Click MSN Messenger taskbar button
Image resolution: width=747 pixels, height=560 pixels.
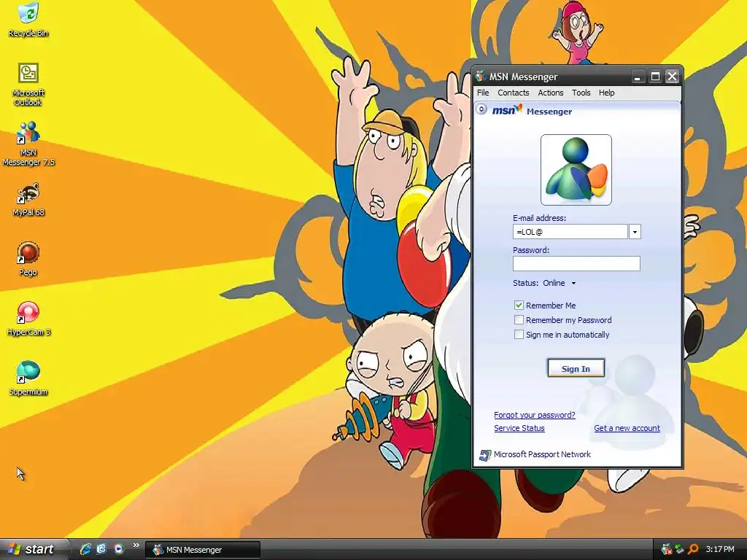203,550
